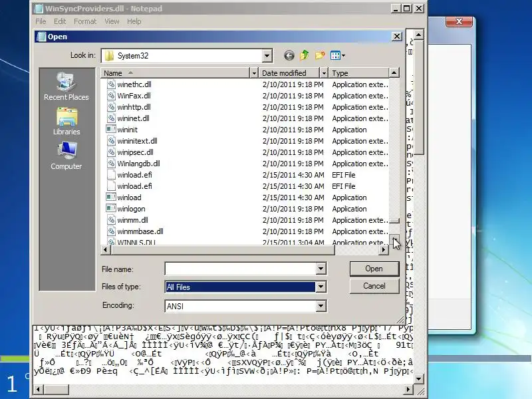The height and width of the screenshot is (399, 532).
Task: Click in the File name input field
Action: pos(240,269)
